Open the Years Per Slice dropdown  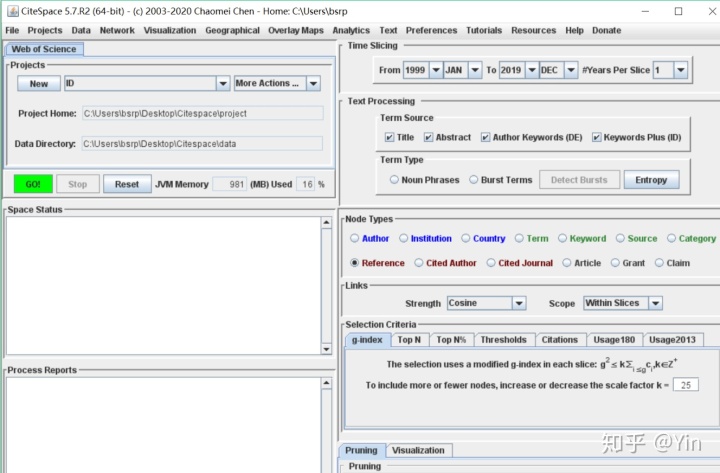(681, 70)
